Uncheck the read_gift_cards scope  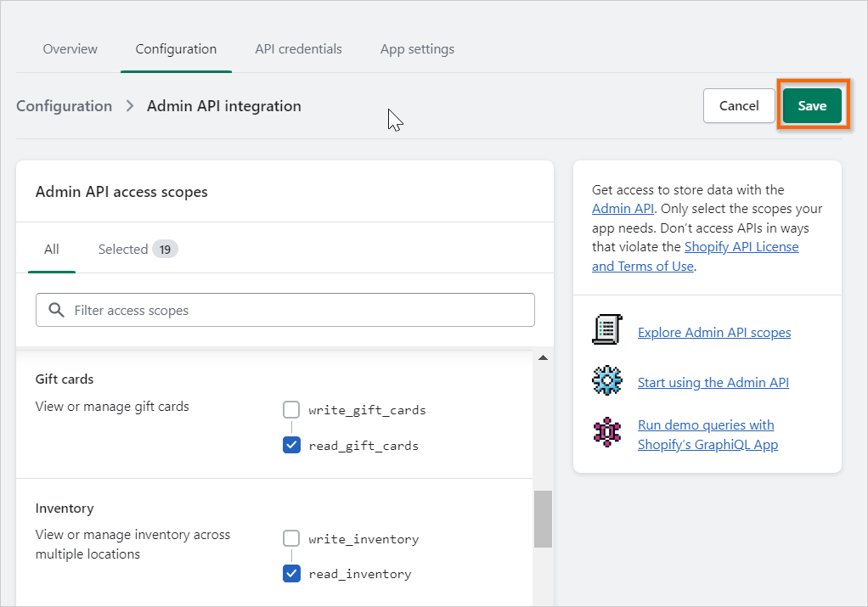tap(291, 445)
